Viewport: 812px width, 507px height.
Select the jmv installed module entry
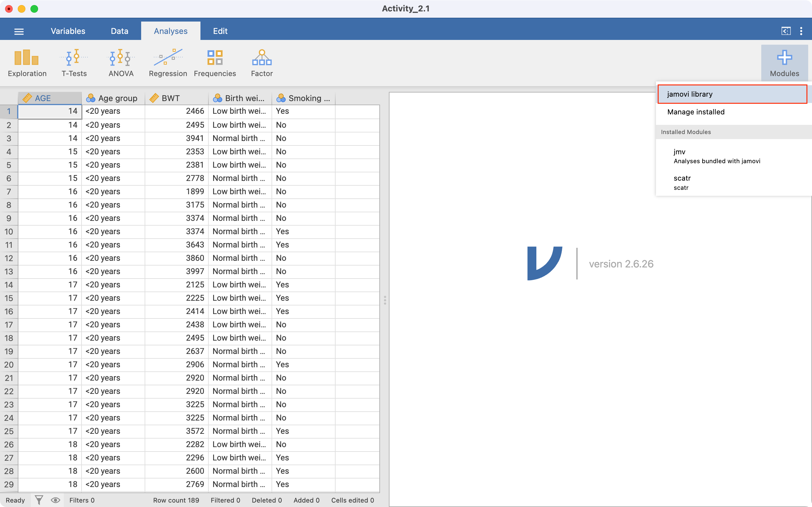pos(717,156)
